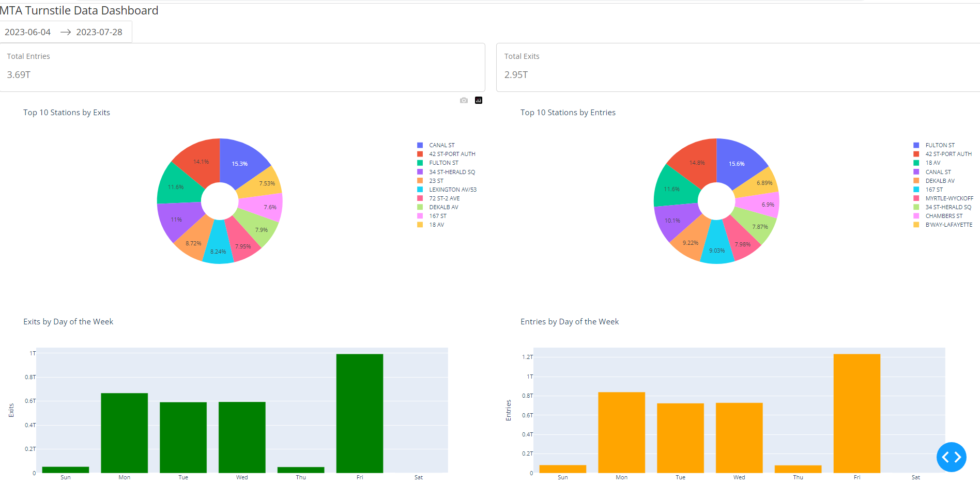
Task: Click the blue code toggle button
Action: click(951, 457)
